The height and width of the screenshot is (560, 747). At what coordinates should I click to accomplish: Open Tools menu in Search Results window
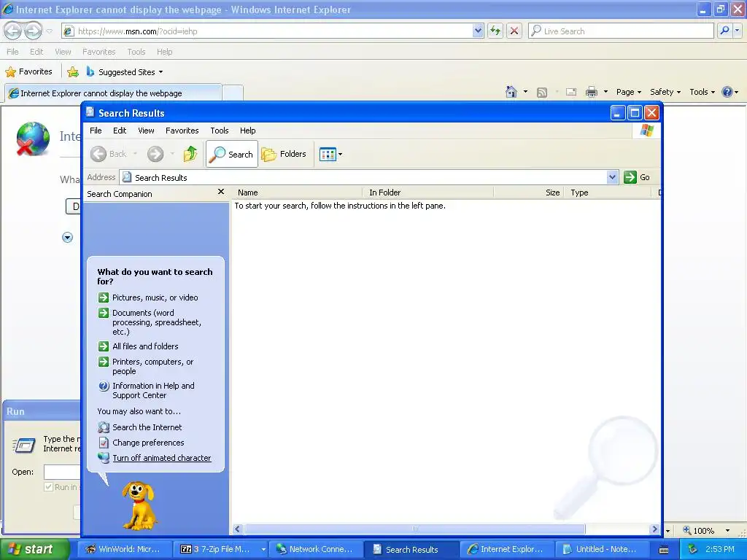(219, 131)
